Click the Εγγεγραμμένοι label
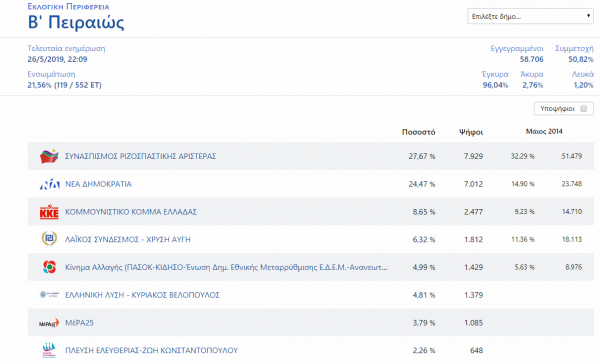 click(x=517, y=49)
